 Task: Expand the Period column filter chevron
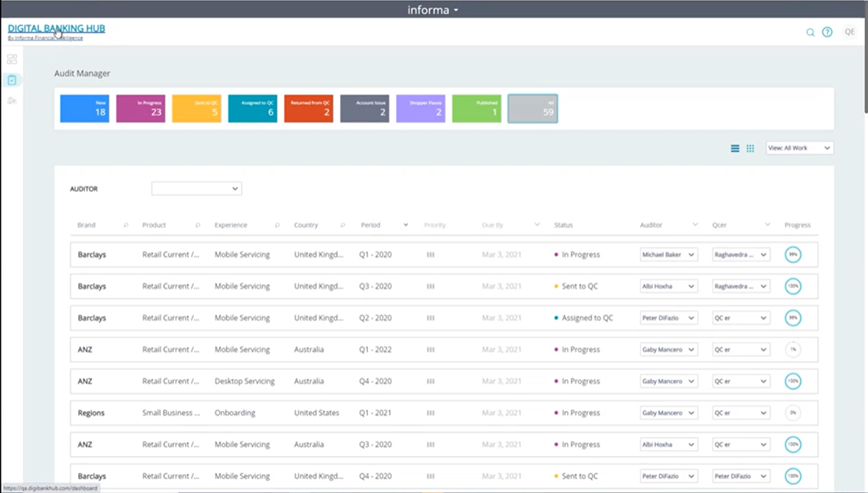[x=406, y=225]
